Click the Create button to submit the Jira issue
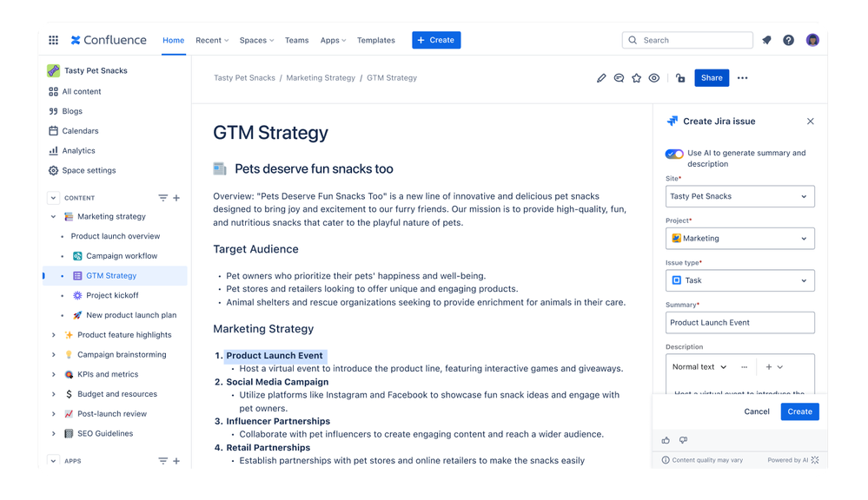This screenshot has height=500, width=868. pyautogui.click(x=798, y=411)
